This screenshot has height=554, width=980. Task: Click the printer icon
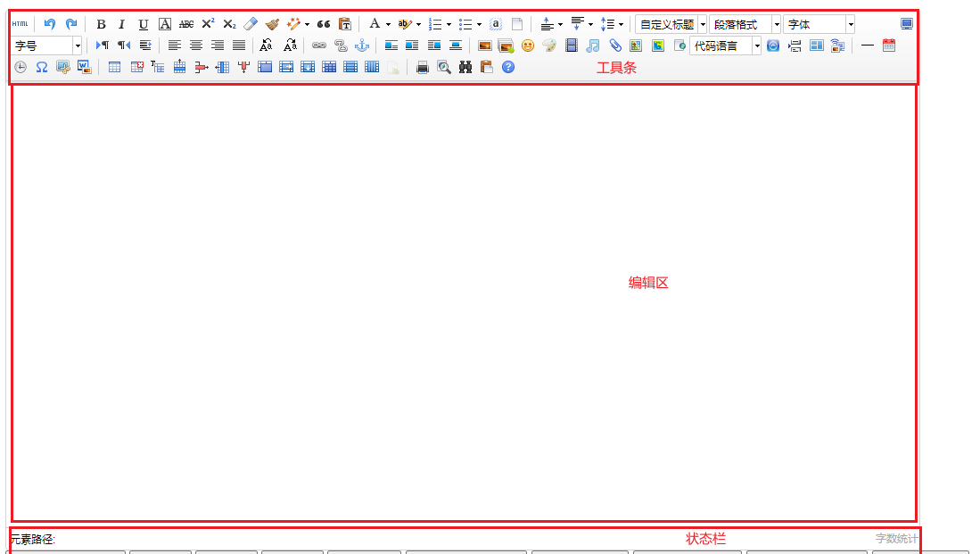point(423,67)
